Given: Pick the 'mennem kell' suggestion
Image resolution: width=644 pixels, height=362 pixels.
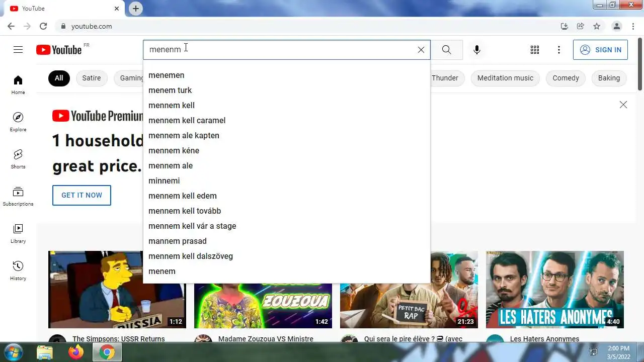Looking at the screenshot, I should [x=287, y=105].
